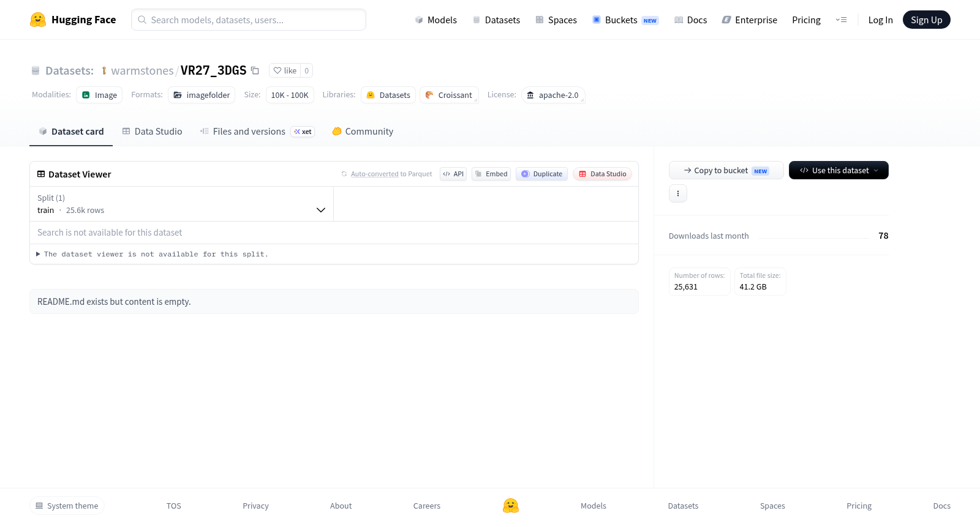Open Buckets in the top navigation
Image resolution: width=980 pixels, height=527 pixels.
[x=625, y=20]
